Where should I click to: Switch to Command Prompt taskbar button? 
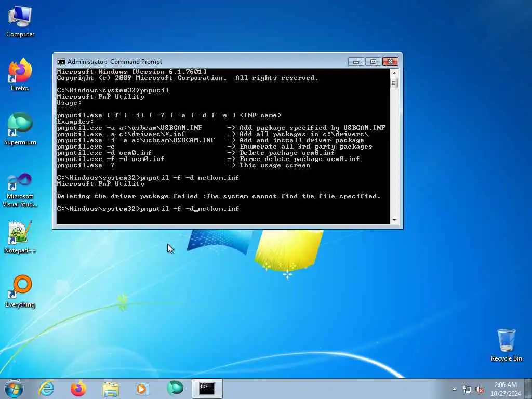pos(207,389)
